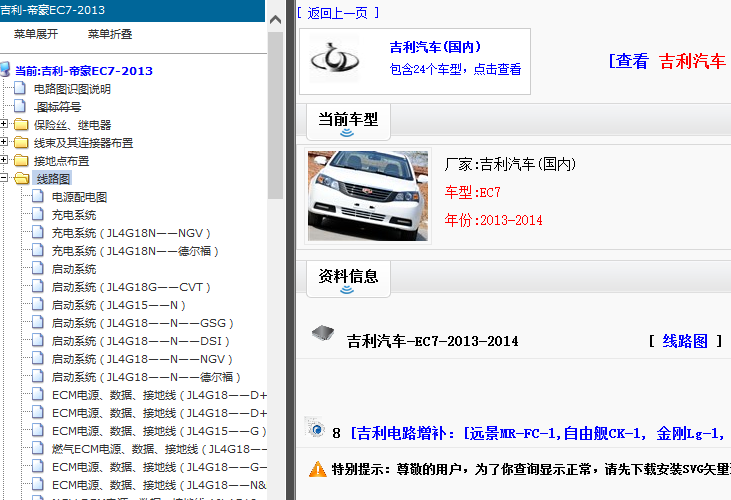Open the 吉利汽车(国内) brand link
This screenshot has height=500, width=731.
pos(435,47)
